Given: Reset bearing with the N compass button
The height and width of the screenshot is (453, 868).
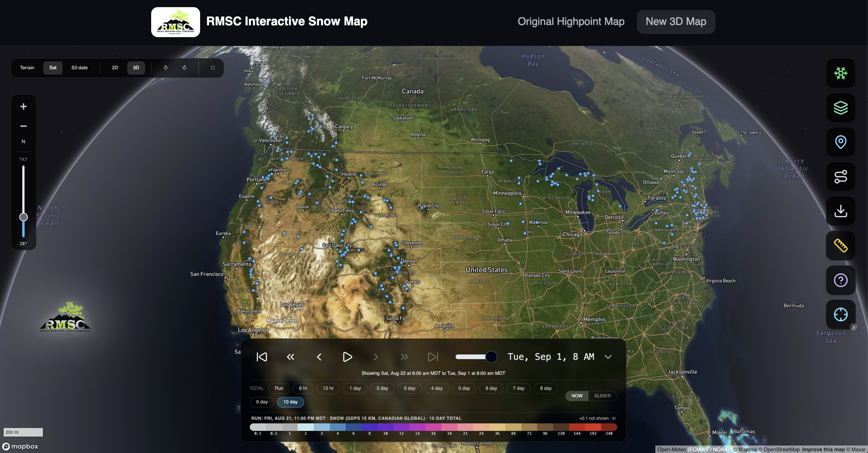Looking at the screenshot, I should click(24, 142).
